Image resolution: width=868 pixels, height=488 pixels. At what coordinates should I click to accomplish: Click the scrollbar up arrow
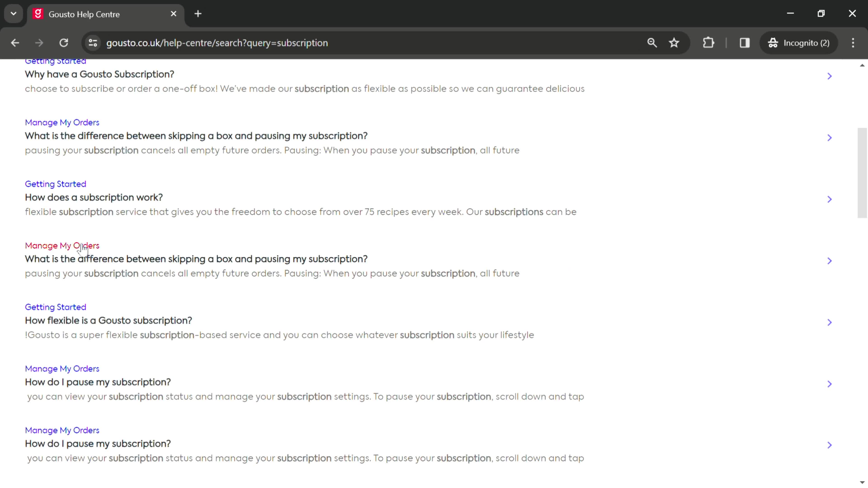click(x=862, y=65)
